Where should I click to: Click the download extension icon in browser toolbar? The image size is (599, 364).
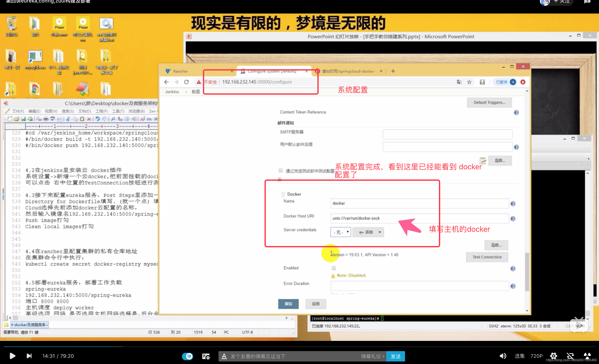[x=482, y=82]
